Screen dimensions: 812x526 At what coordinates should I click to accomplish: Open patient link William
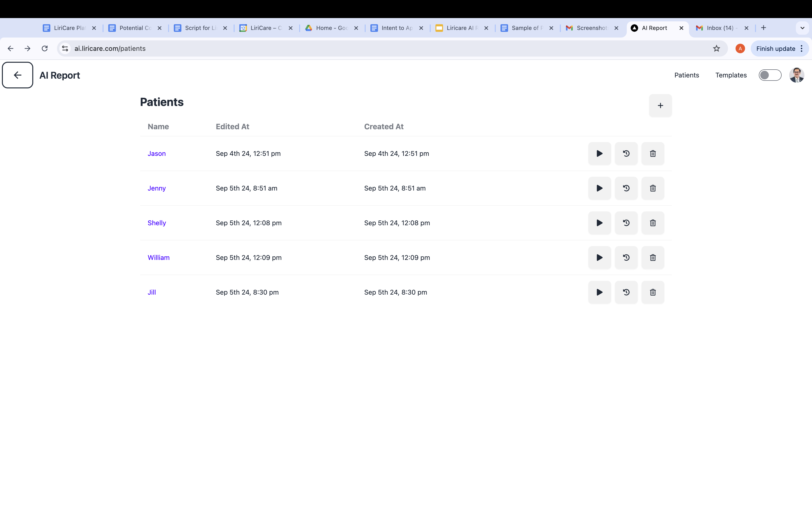pyautogui.click(x=158, y=258)
